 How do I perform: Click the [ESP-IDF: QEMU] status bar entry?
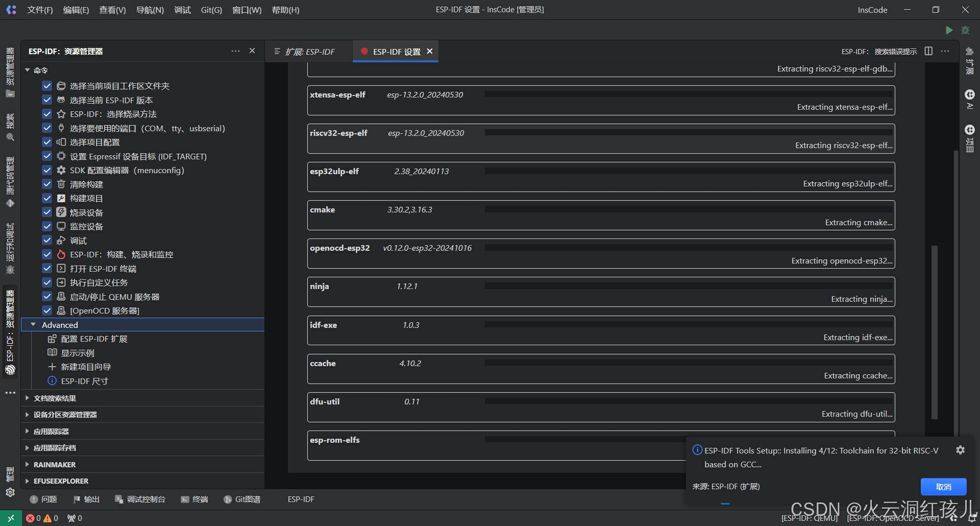tap(810, 518)
